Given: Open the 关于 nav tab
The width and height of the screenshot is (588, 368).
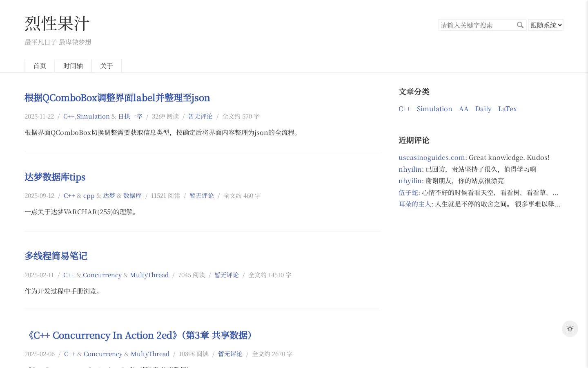Looking at the screenshot, I should tap(107, 66).
